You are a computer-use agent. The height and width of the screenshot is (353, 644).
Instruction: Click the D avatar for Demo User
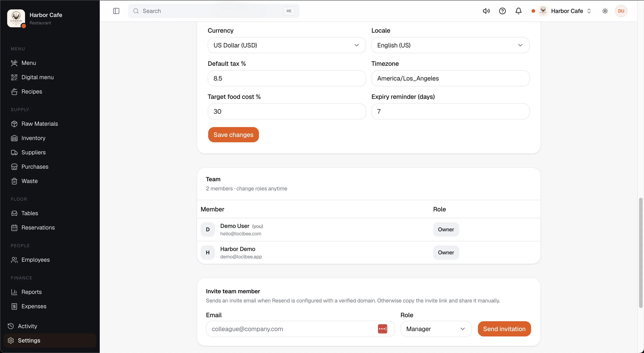[x=208, y=230]
